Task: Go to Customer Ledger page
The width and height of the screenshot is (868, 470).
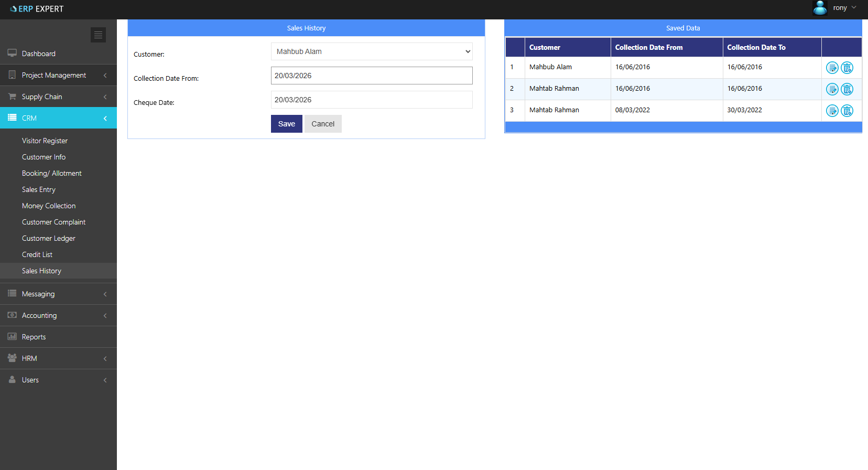Action: click(x=49, y=238)
